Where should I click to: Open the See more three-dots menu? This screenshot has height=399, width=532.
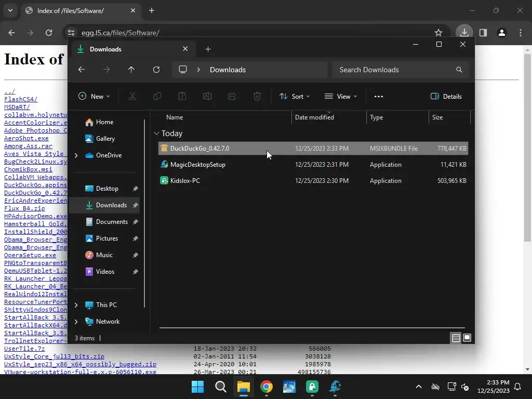coord(379,96)
